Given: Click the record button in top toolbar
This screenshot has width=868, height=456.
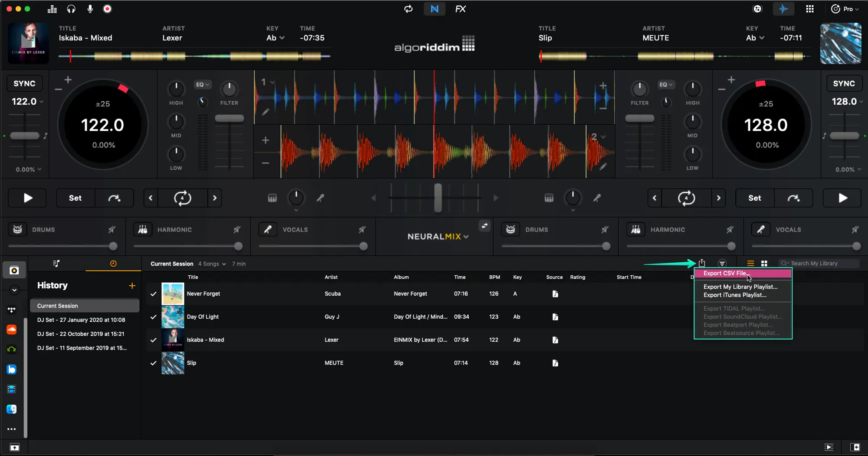Looking at the screenshot, I should [x=107, y=9].
